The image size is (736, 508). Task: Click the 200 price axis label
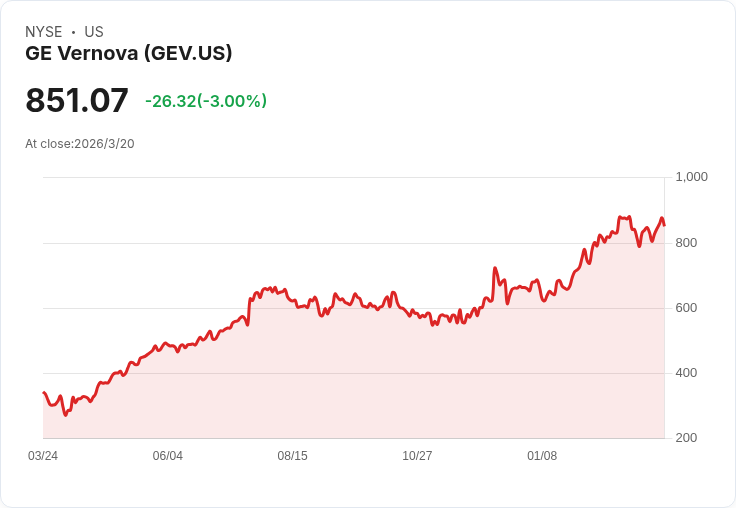(x=686, y=438)
